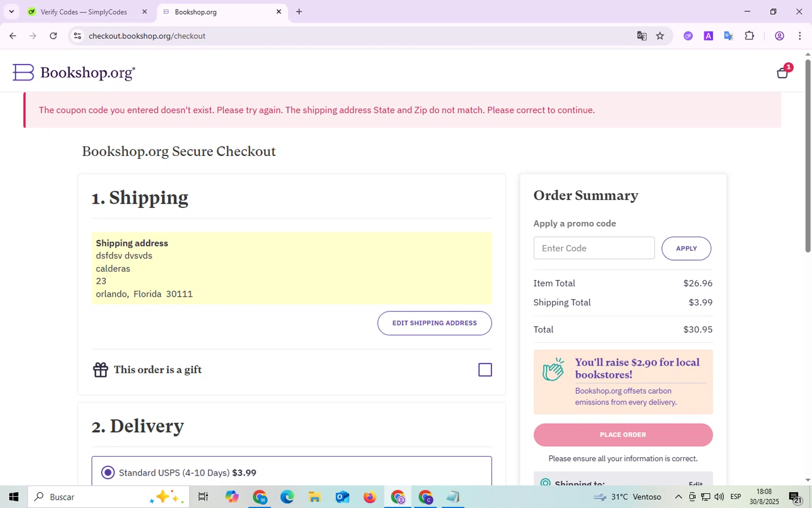Screen dimensions: 812x508
Task: Open the Chrome three-dot menu
Action: click(x=800, y=36)
